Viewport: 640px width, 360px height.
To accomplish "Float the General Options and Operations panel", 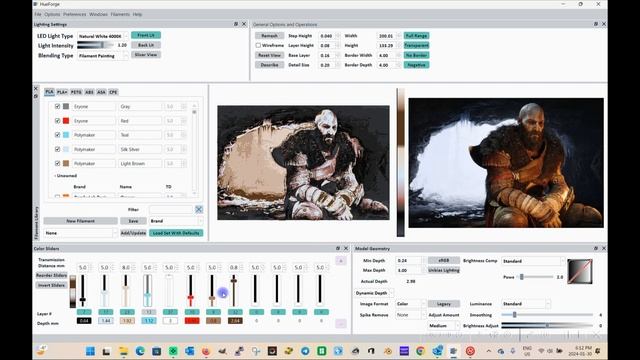I will [596, 24].
